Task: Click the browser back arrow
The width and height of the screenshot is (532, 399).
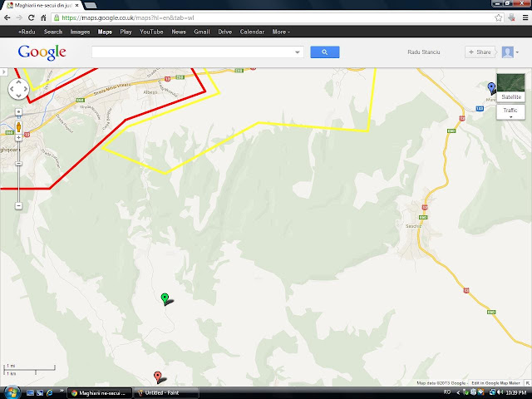Action: 7,17
